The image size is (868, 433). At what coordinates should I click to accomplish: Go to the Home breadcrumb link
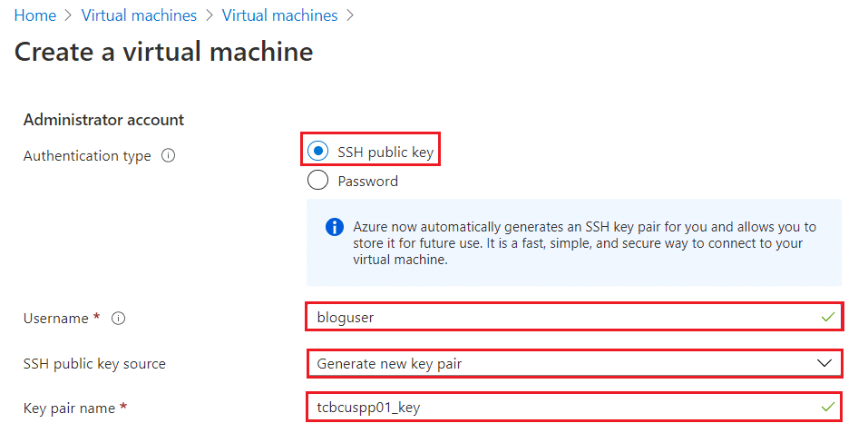34,15
